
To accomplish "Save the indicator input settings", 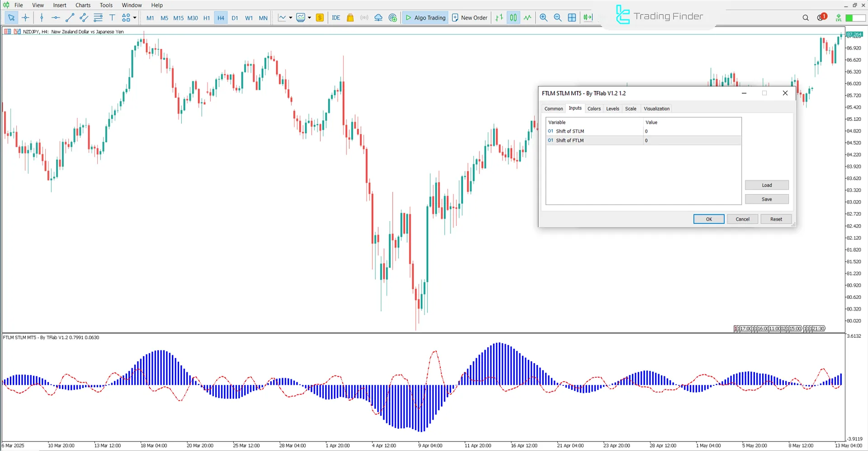I will (x=766, y=199).
